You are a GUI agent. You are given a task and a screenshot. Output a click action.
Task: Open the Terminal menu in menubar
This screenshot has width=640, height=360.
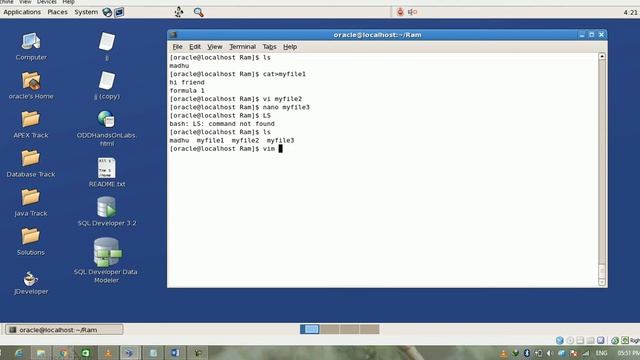[242, 47]
